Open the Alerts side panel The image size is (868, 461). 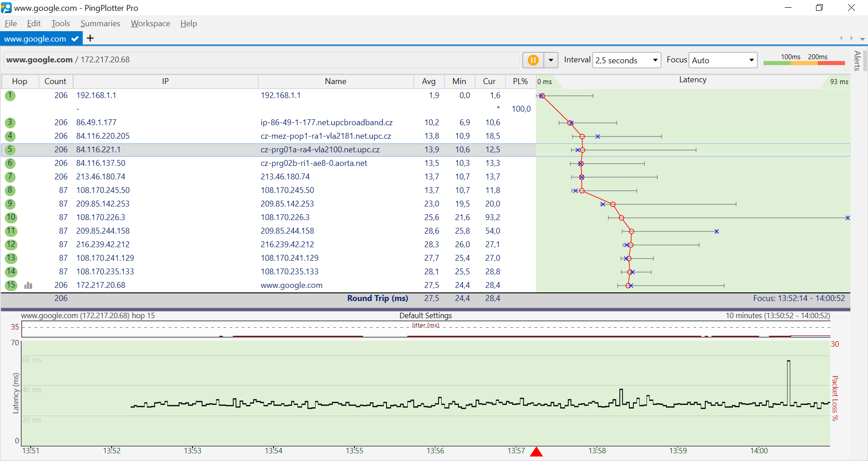pyautogui.click(x=857, y=61)
